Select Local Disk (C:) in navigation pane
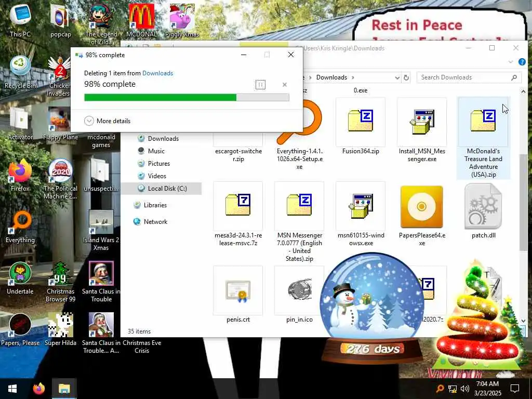532x399 pixels. [162, 188]
